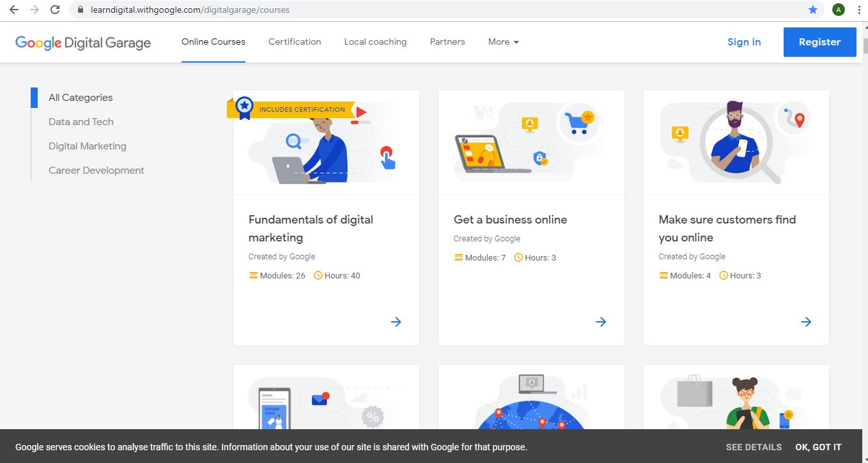Image resolution: width=868 pixels, height=463 pixels.
Task: Click Make sure customers find you online illustration
Action: pyautogui.click(x=736, y=142)
